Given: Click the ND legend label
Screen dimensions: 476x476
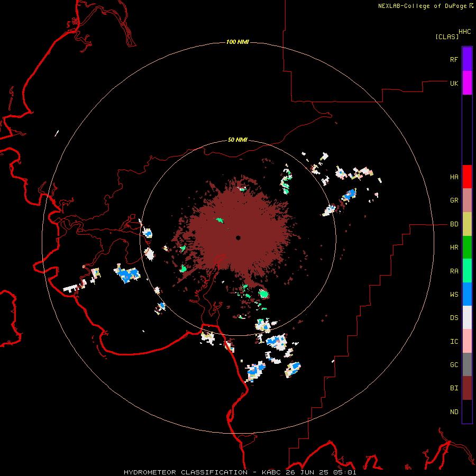Looking at the screenshot, I should [x=454, y=412].
